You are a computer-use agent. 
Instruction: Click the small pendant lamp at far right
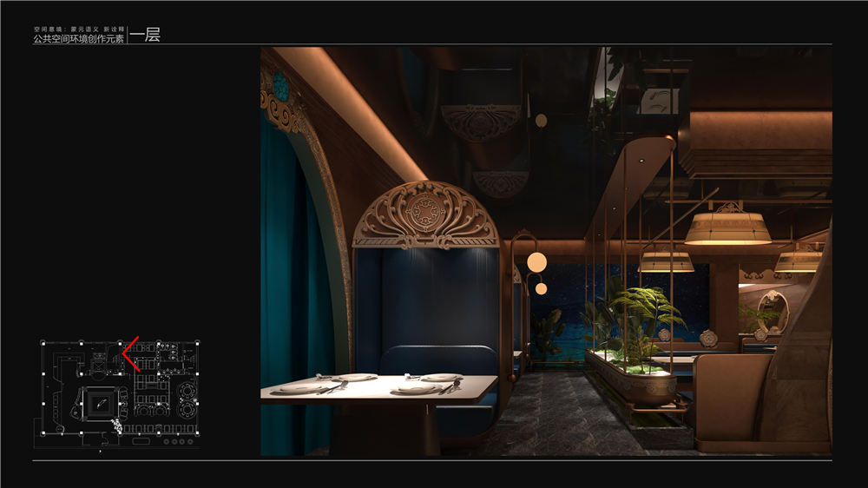click(797, 260)
